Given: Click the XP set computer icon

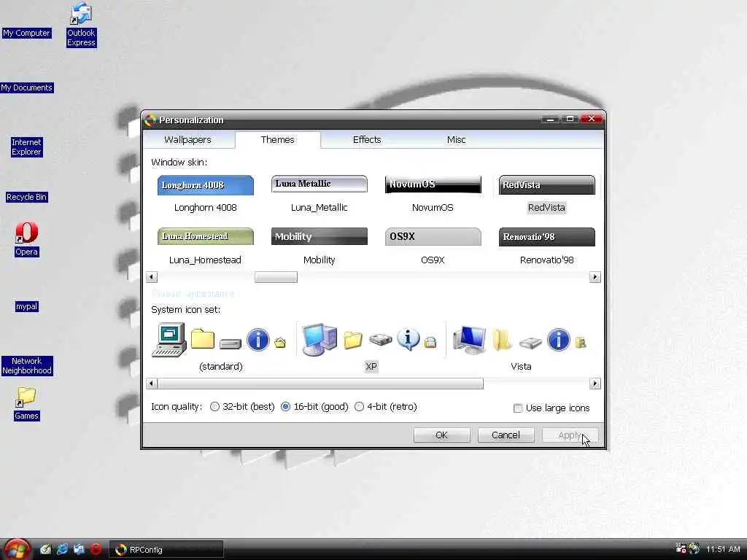Looking at the screenshot, I should click(x=320, y=340).
